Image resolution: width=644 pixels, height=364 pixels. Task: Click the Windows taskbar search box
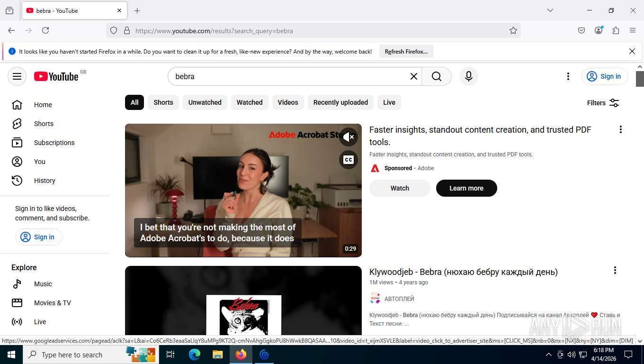pyautogui.click(x=90, y=355)
